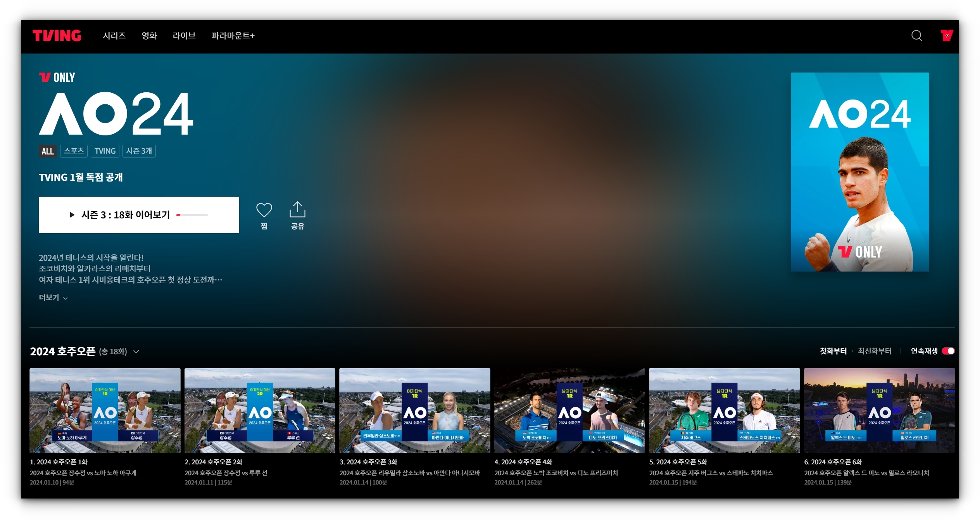This screenshot has height=521, width=980.
Task: Select 첫화부터 sort order
Action: (833, 351)
